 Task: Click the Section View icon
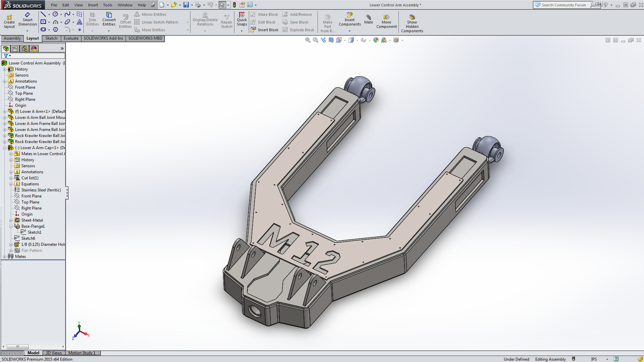tap(331, 40)
